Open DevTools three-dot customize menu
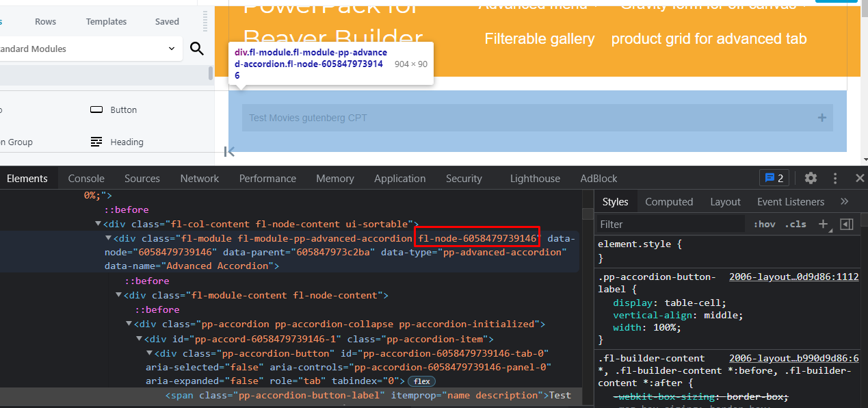 click(x=835, y=178)
